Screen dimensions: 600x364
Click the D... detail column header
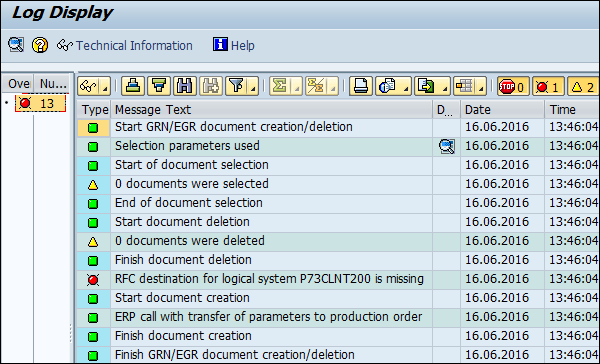pos(447,110)
